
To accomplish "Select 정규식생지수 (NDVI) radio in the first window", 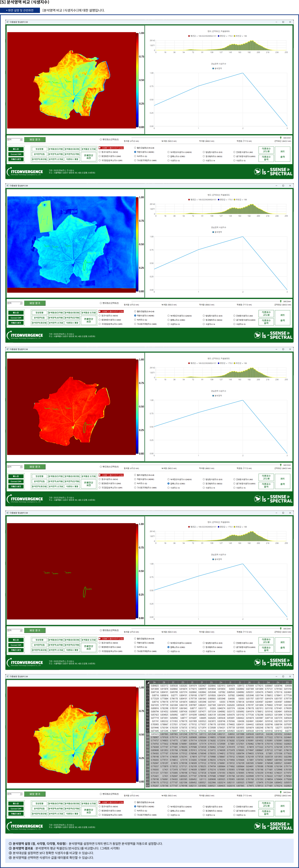I will (x=100, y=152).
